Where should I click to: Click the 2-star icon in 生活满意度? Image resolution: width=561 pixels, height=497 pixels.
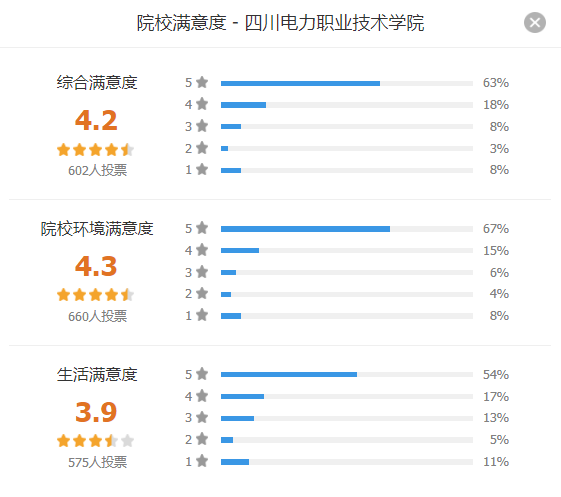point(202,439)
